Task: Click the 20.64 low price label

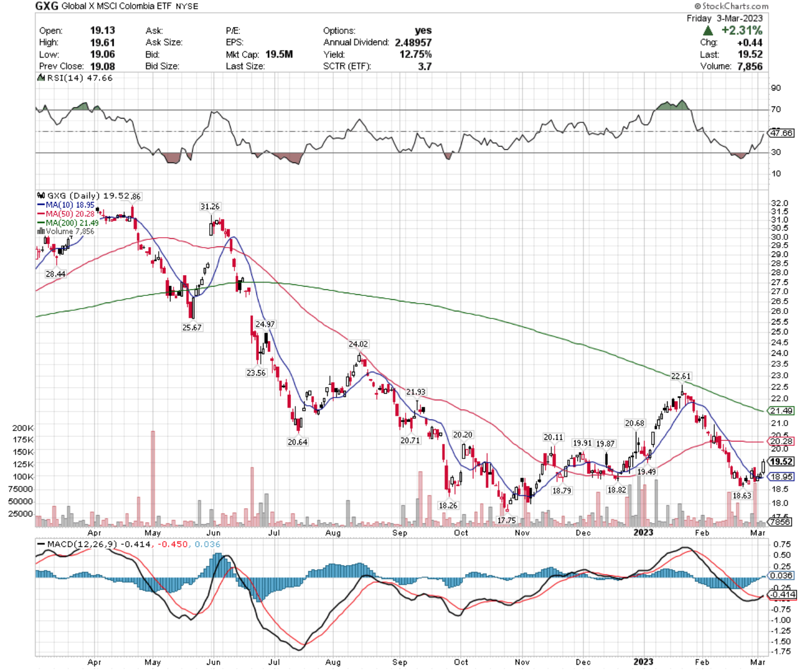Action: tap(298, 442)
